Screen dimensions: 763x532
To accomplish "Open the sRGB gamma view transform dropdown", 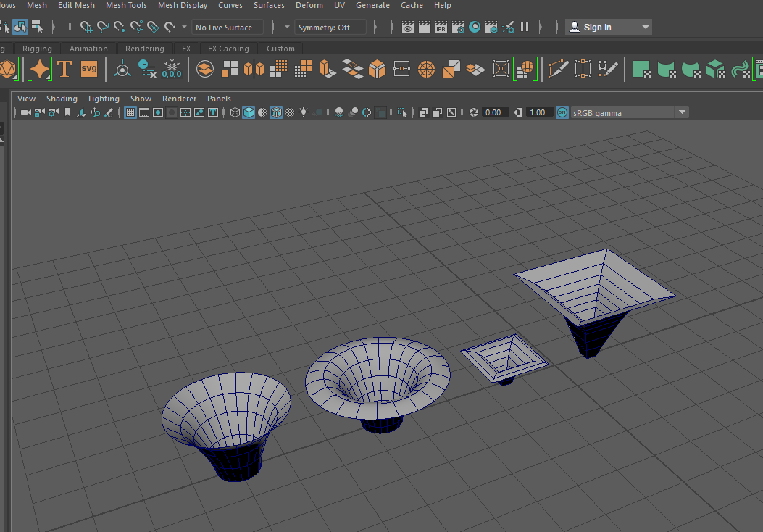I will [629, 113].
